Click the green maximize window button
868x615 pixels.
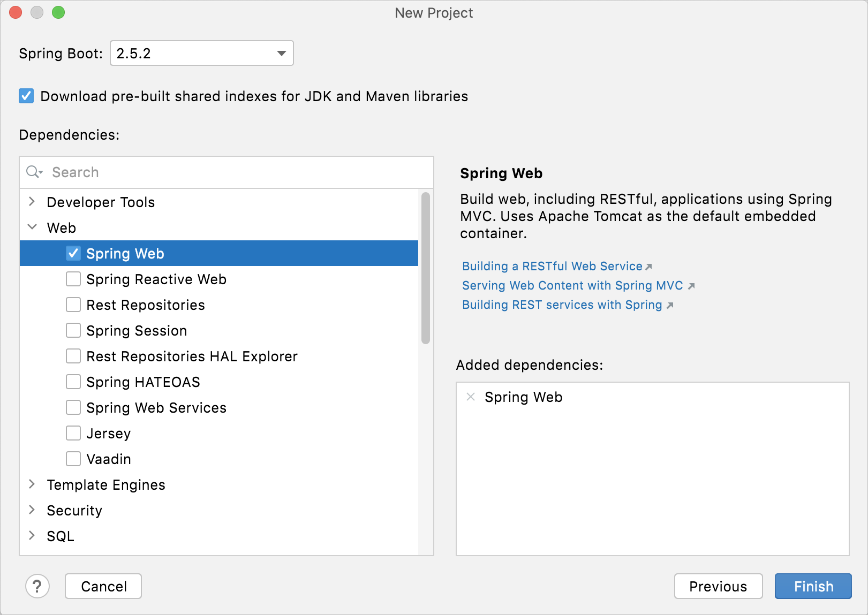pyautogui.click(x=58, y=12)
